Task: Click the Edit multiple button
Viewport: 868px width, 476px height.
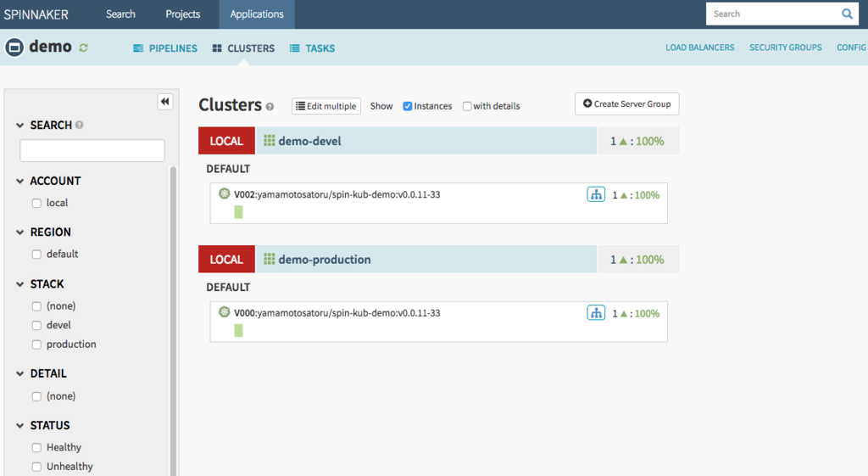Action: (326, 106)
